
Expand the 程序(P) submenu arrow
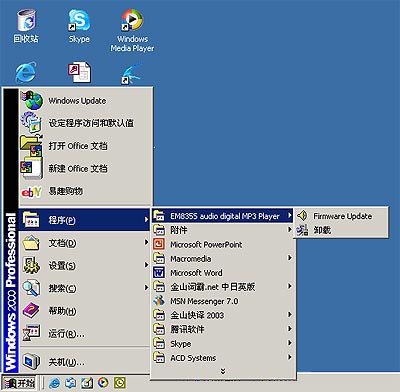(x=146, y=220)
